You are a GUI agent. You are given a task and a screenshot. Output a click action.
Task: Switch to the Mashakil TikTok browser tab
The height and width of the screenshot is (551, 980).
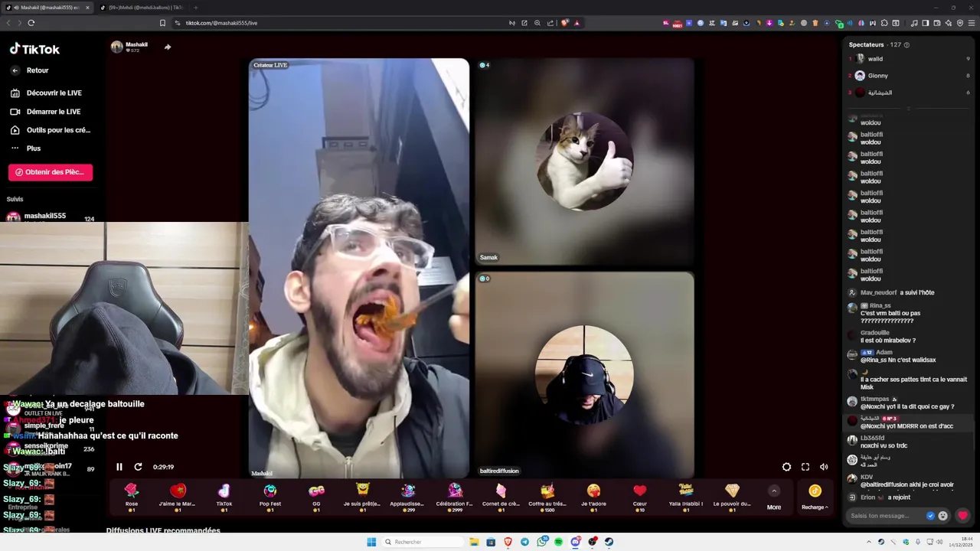click(x=46, y=8)
